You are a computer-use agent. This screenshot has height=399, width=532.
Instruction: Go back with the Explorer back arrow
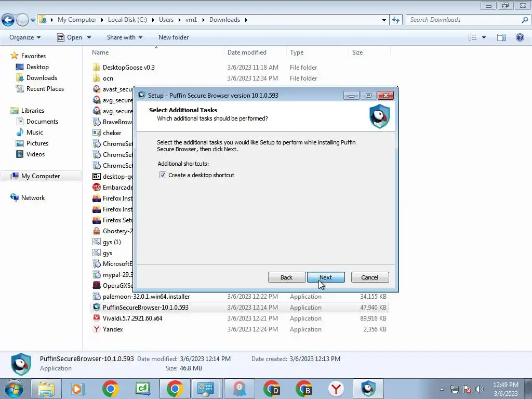(x=8, y=20)
